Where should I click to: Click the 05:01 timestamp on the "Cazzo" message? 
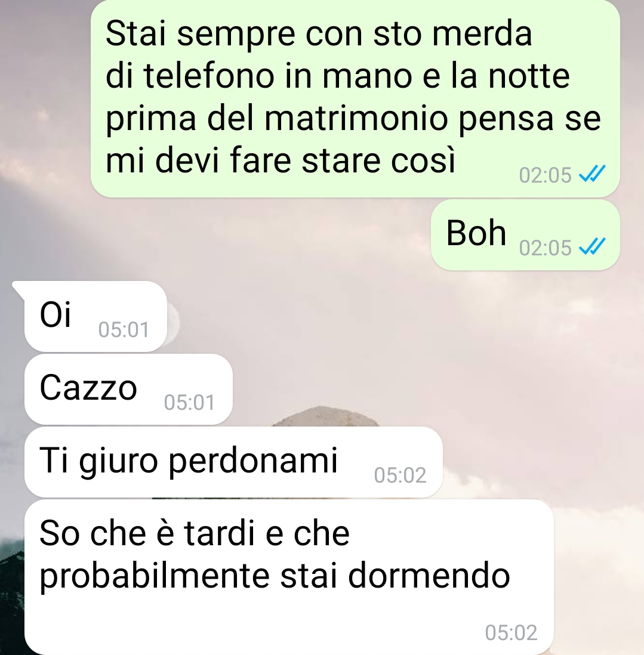pyautogui.click(x=189, y=402)
